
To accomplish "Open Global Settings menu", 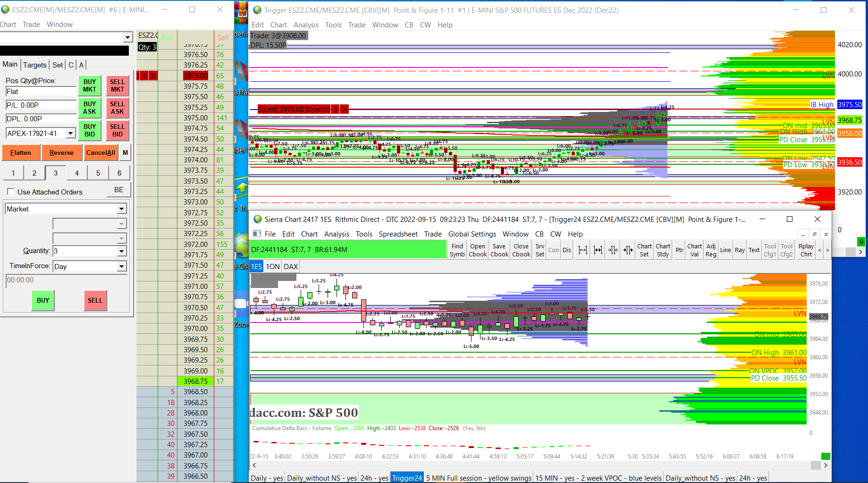I will (x=472, y=234).
